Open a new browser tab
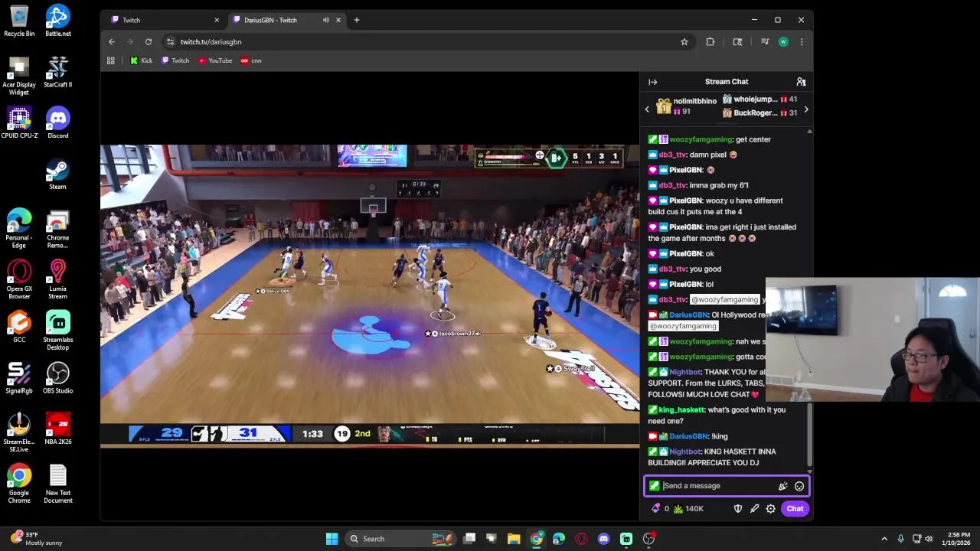Image resolution: width=980 pixels, height=551 pixels. click(357, 20)
